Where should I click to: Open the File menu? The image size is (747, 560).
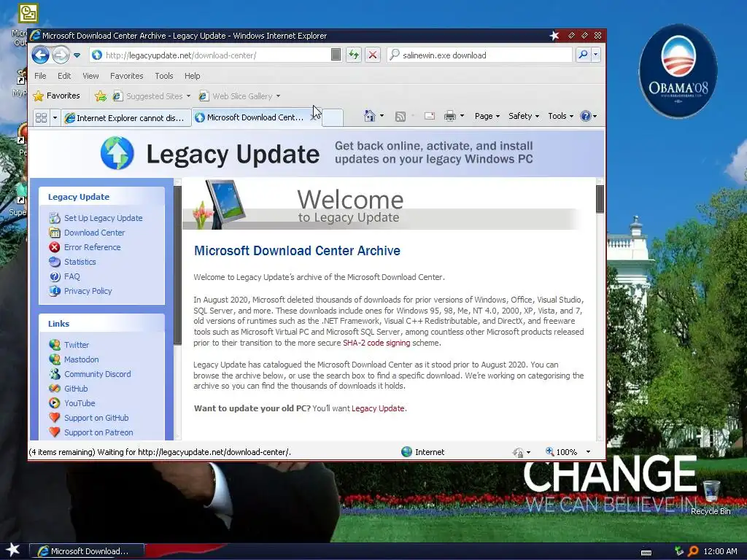(40, 76)
